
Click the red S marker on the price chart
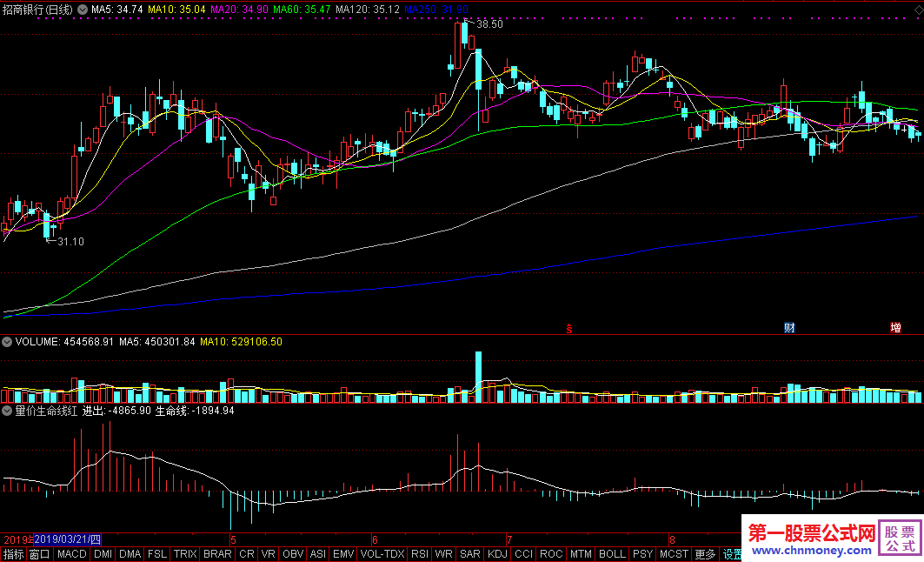coord(569,329)
